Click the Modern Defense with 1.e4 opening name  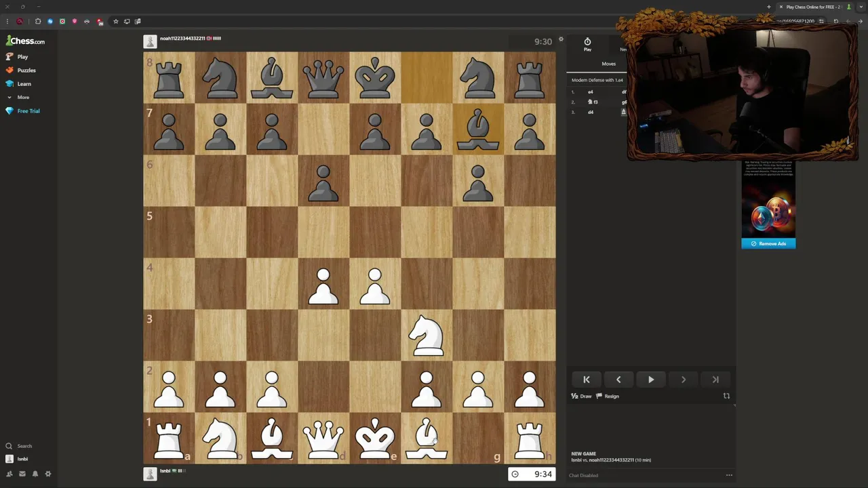(597, 80)
